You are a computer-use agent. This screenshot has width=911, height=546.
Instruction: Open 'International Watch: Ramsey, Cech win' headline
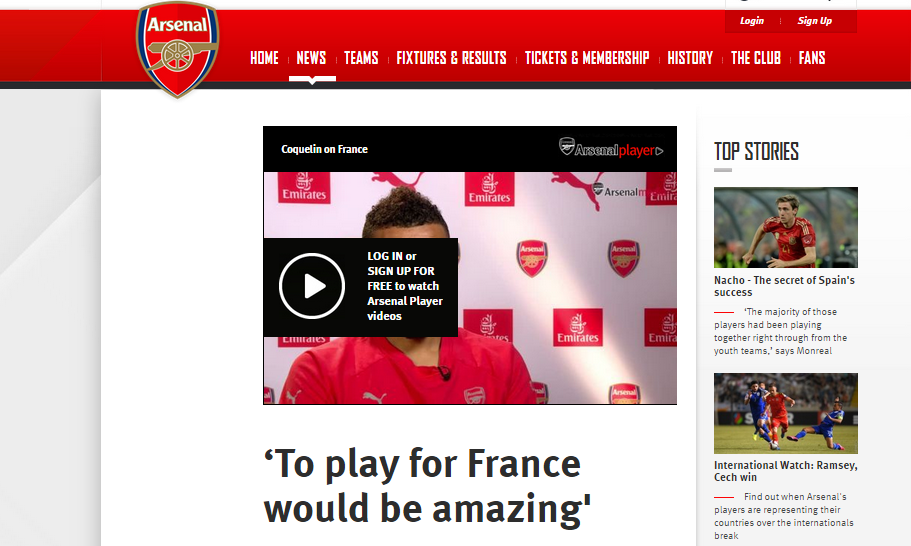786,471
